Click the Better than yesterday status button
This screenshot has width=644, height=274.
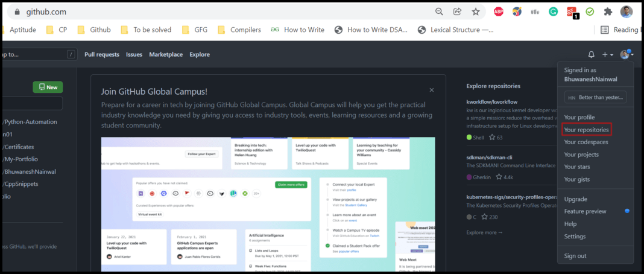click(595, 97)
